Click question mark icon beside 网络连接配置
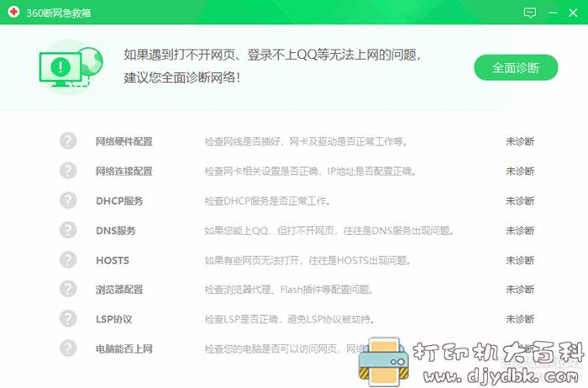Viewport: 588px width, 388px height. [x=68, y=170]
